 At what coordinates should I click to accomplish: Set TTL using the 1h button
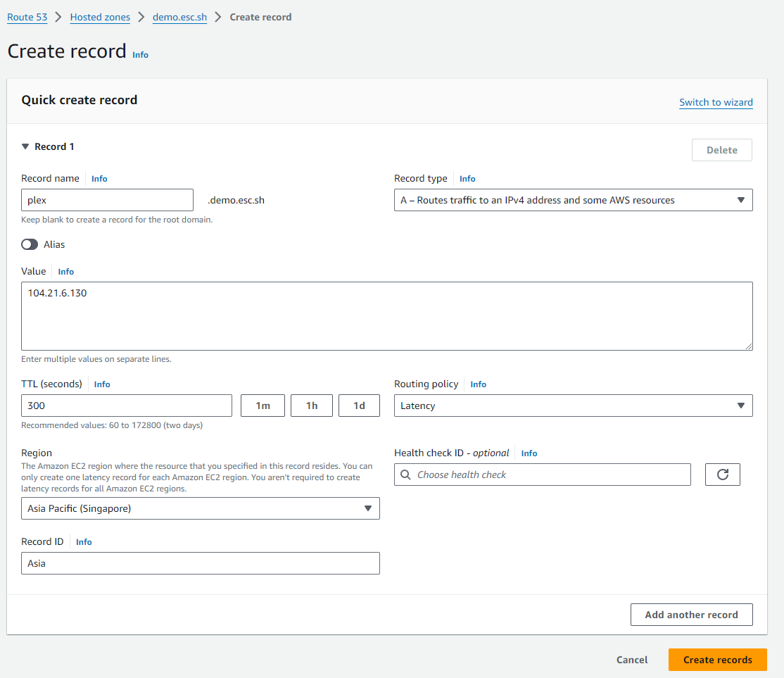tap(312, 406)
